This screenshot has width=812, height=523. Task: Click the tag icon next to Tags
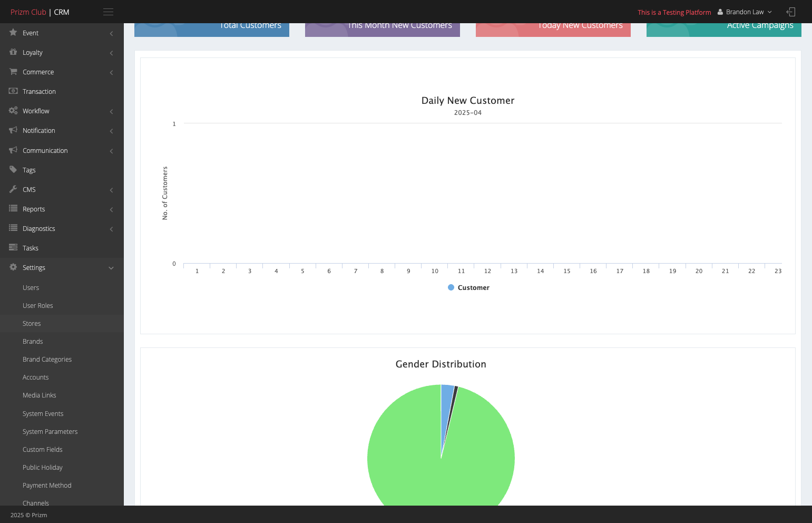pos(13,170)
